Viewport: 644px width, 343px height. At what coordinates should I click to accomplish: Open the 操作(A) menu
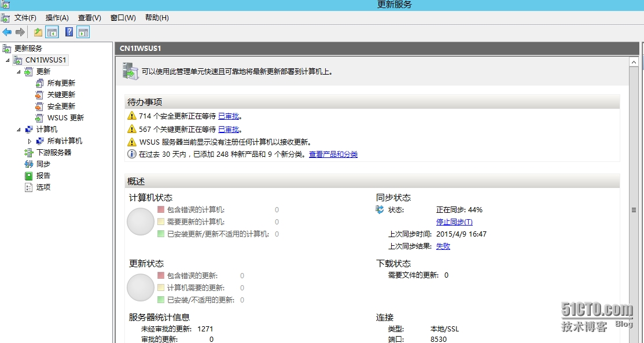57,18
